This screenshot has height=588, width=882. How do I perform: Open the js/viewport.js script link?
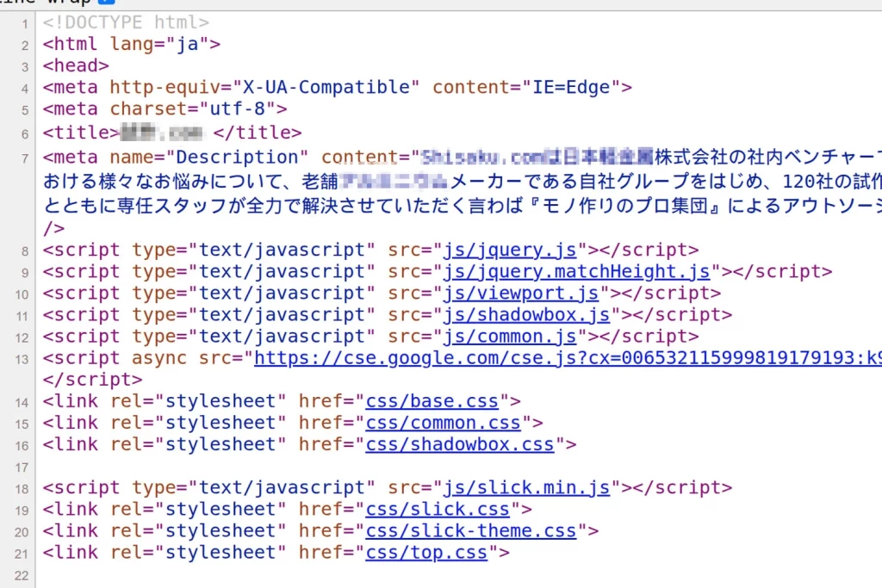(520, 293)
